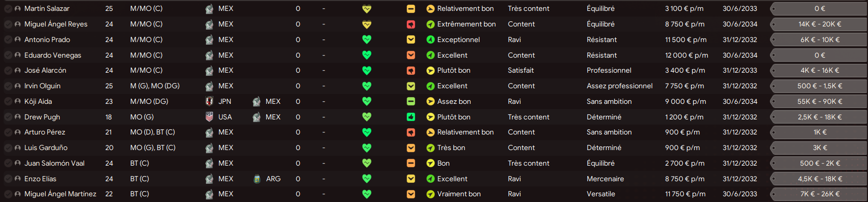Tick the selection circle beside Luis Garduño
Screen dimensions: 868x202
(8, 148)
